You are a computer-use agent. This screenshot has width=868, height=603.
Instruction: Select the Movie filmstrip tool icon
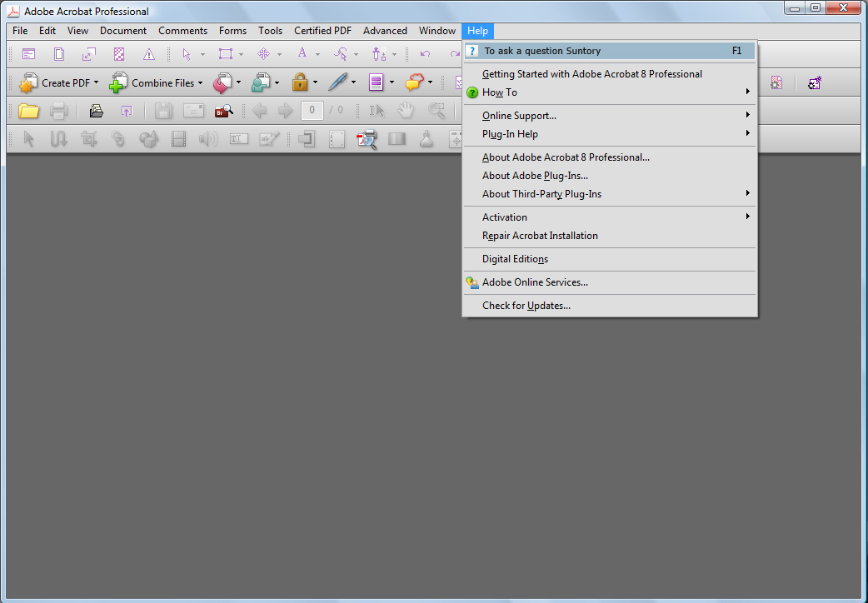[x=178, y=138]
